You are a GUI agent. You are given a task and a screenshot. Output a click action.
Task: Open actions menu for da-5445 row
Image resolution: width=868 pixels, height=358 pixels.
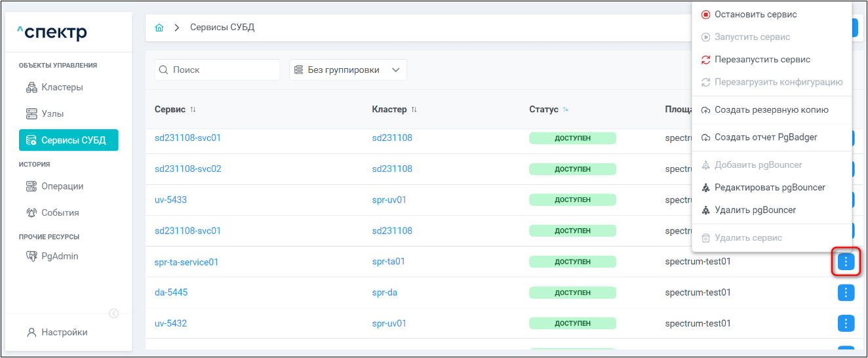pos(846,292)
